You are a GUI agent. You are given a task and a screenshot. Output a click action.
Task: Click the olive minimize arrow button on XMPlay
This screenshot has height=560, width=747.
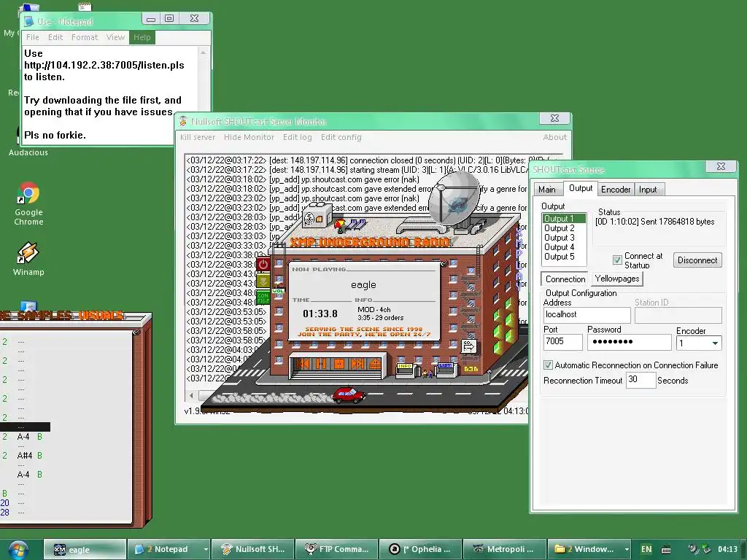pyautogui.click(x=263, y=281)
